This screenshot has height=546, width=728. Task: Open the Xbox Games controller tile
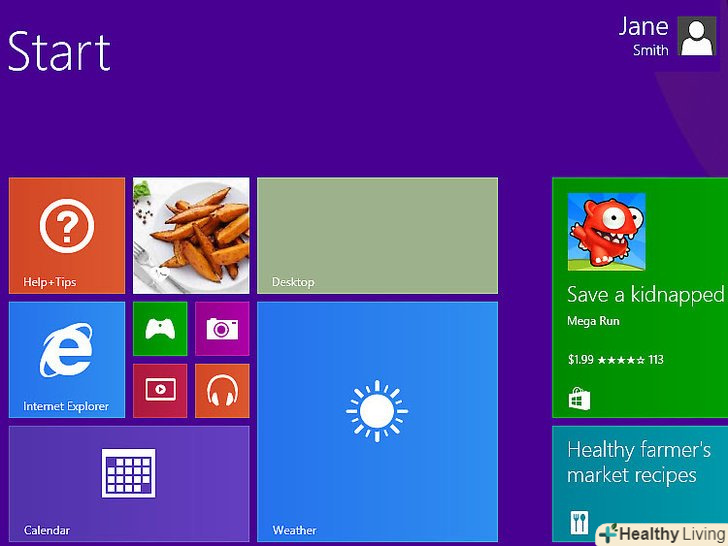click(x=160, y=329)
